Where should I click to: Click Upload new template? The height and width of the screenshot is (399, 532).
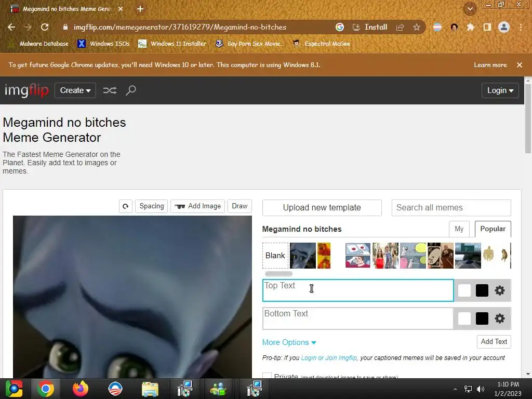[x=322, y=208]
